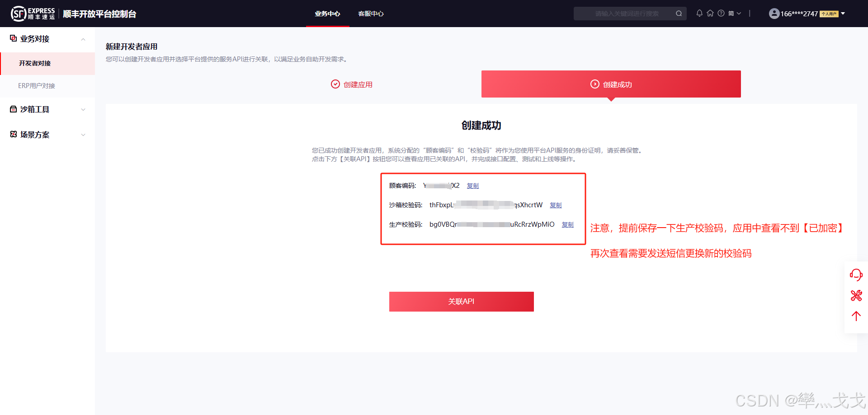868x415 pixels.
Task: Open notifications bell icon
Action: tap(699, 13)
